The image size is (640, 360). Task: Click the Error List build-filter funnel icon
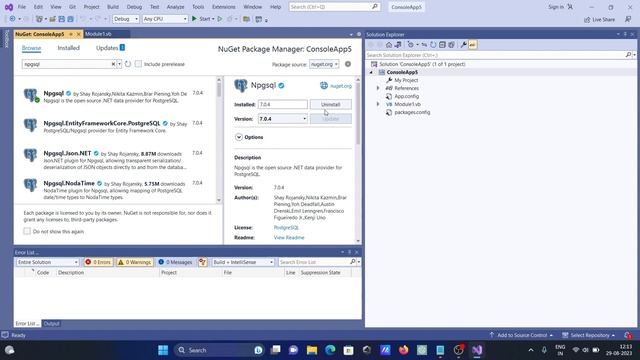[202, 262]
